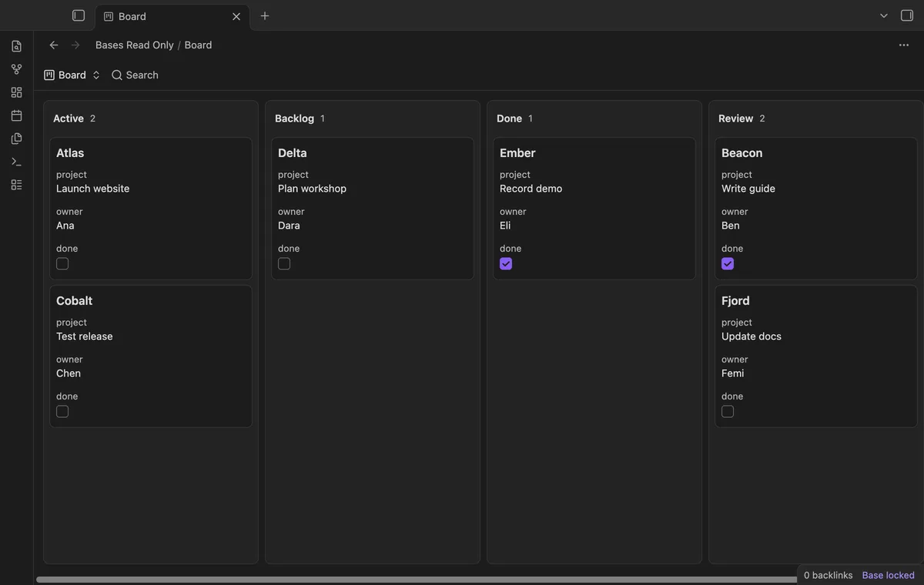Image resolution: width=924 pixels, height=585 pixels.
Task: Click the "Record demo" project value
Action: coord(531,189)
